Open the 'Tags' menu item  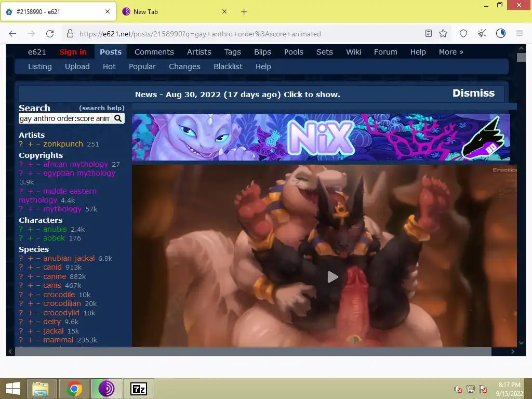click(232, 52)
